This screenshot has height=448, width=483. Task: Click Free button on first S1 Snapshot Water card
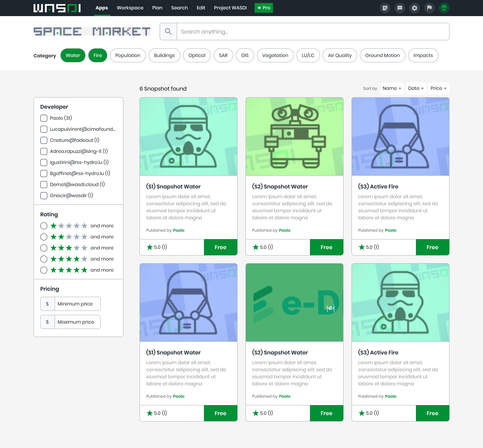click(220, 247)
